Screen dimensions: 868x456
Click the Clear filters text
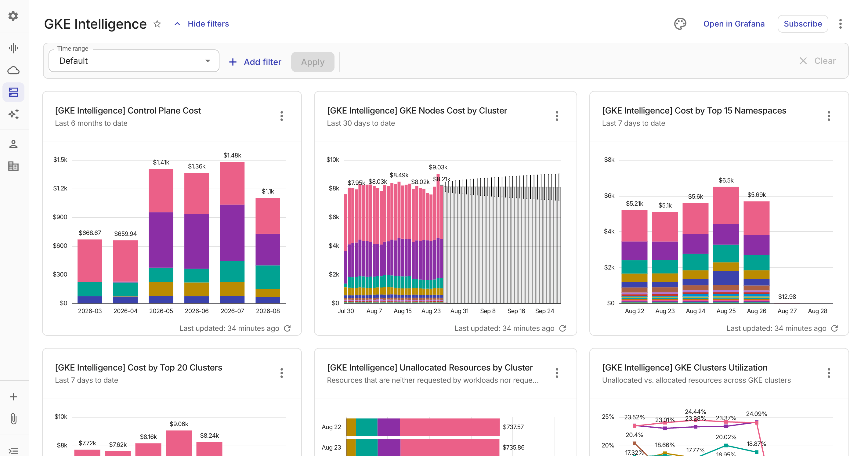(x=825, y=61)
